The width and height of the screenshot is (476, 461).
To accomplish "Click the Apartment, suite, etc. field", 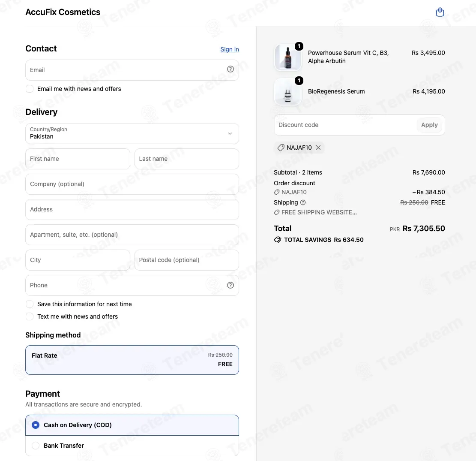I will tap(132, 235).
